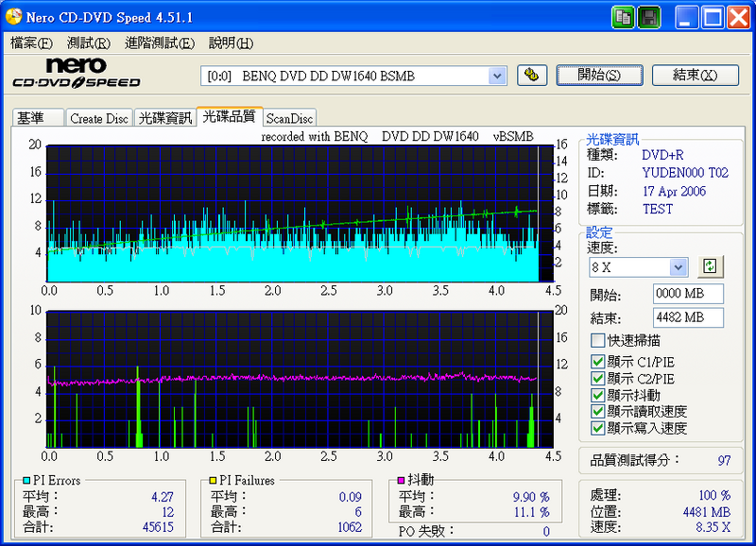Minimize the Nero CD-DVD Speed window
The height and width of the screenshot is (546, 756).
(x=687, y=18)
